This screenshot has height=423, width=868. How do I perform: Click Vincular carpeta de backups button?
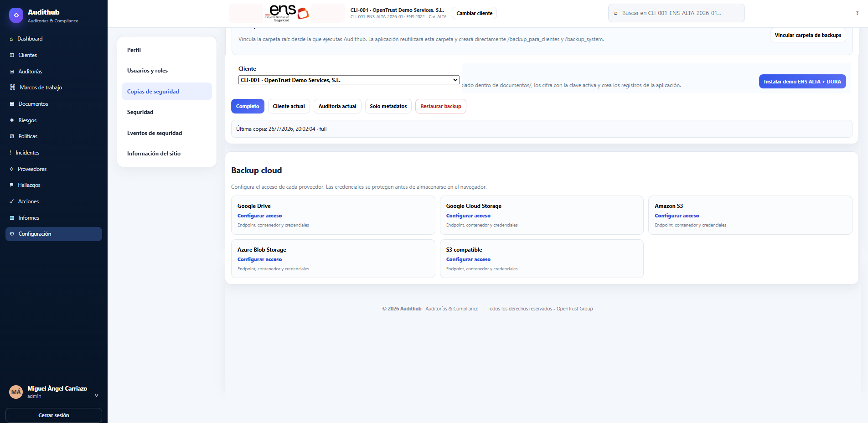click(808, 35)
